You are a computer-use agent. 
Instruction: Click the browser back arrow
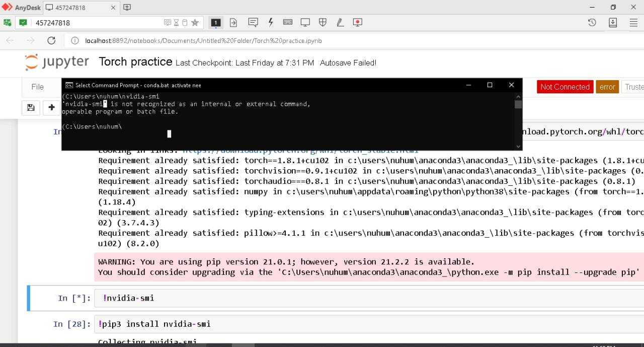coord(11,40)
